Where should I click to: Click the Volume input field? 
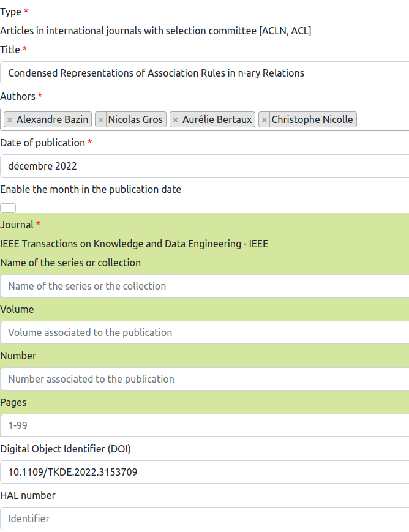click(x=204, y=332)
